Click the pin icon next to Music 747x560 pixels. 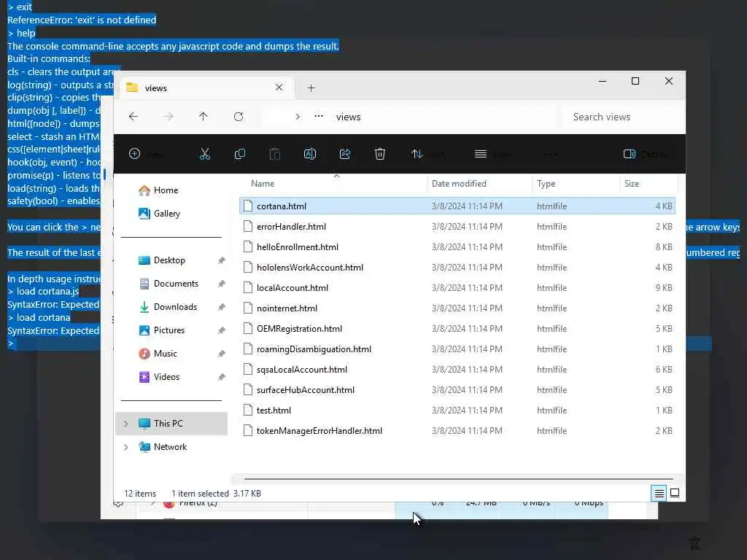pos(222,354)
